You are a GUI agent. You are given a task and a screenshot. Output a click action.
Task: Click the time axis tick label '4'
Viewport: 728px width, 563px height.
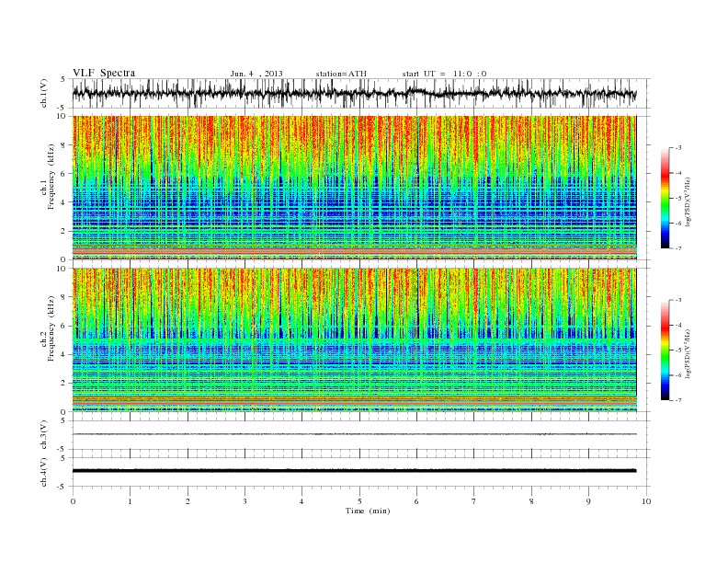click(302, 501)
